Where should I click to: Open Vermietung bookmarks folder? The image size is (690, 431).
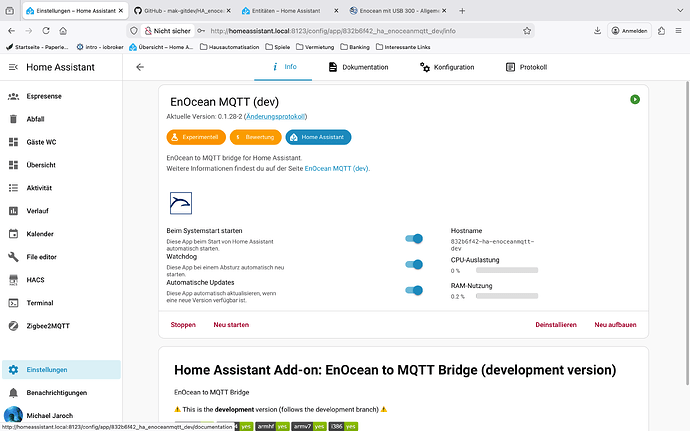tap(315, 47)
